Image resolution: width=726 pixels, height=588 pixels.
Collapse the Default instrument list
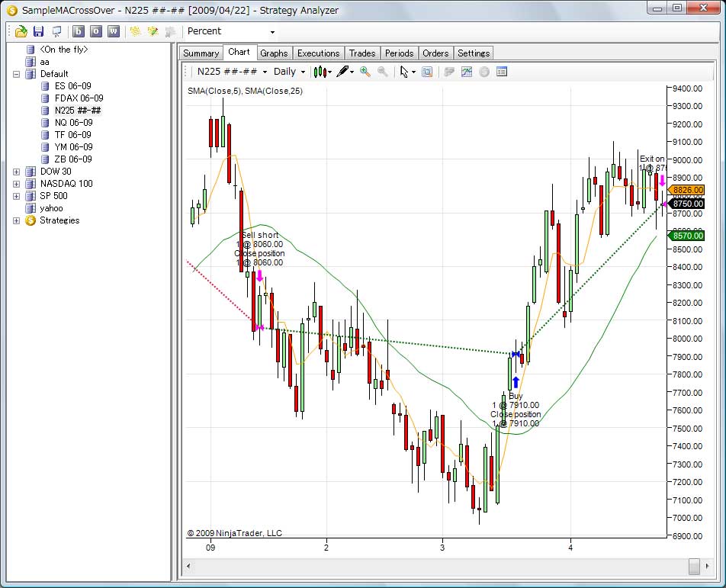[x=16, y=74]
